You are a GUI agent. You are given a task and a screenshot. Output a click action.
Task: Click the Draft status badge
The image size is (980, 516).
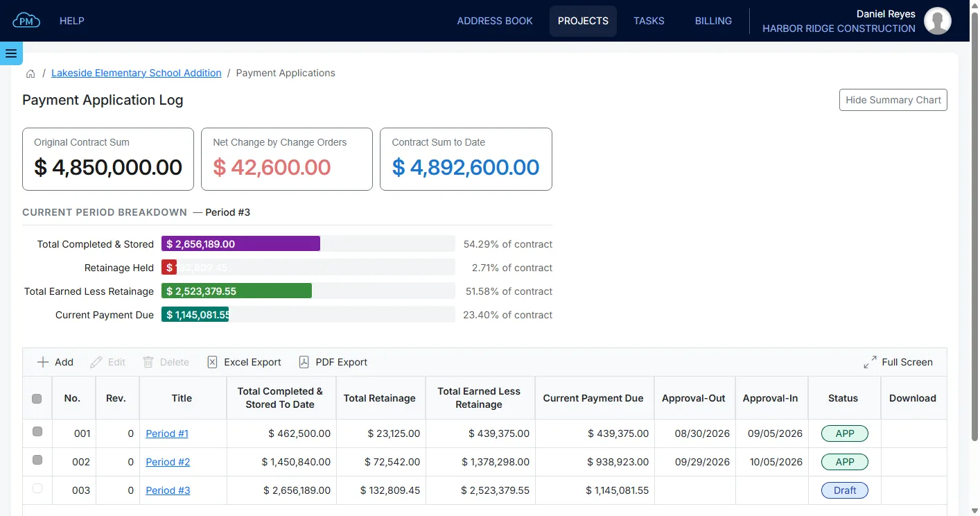[x=845, y=490]
